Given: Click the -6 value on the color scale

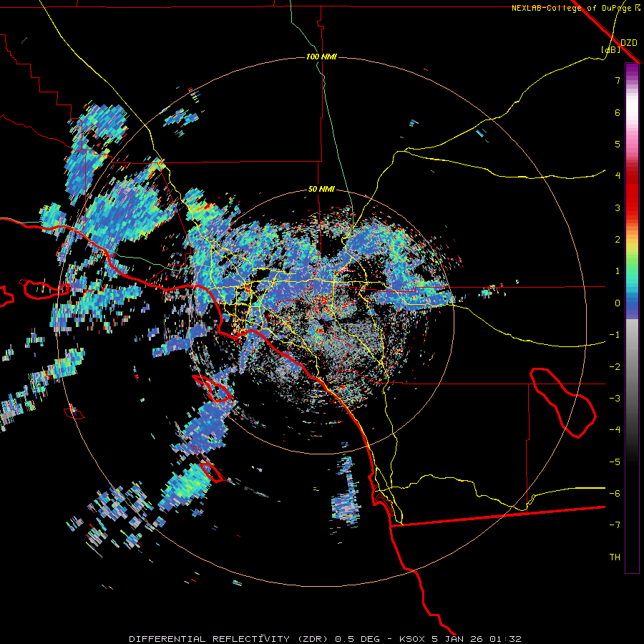Looking at the screenshot, I should pyautogui.click(x=615, y=494).
